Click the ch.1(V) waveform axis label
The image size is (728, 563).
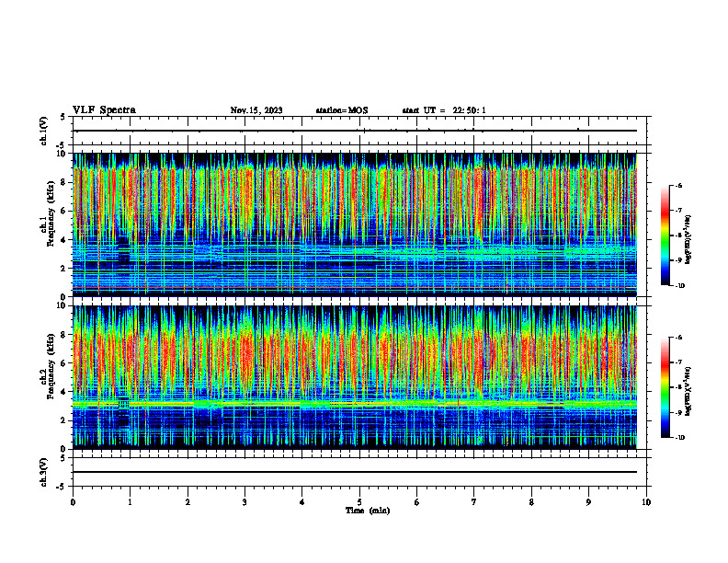click(x=43, y=131)
